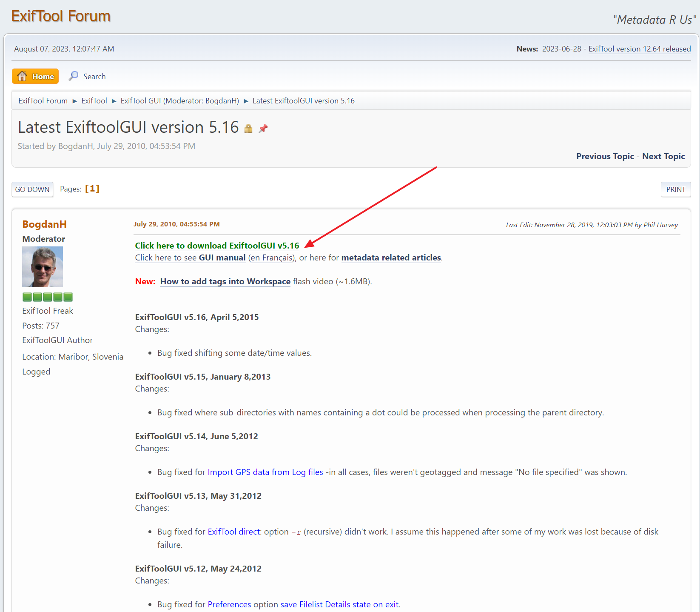Screen dimensions: 700x612
Task: Open the Search menu item
Action: coord(87,76)
